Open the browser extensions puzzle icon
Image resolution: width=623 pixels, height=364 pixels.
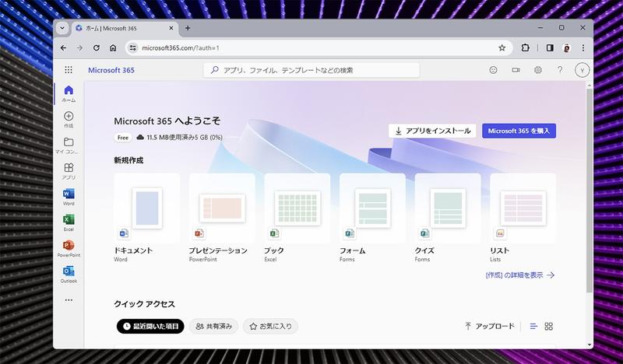(525, 48)
